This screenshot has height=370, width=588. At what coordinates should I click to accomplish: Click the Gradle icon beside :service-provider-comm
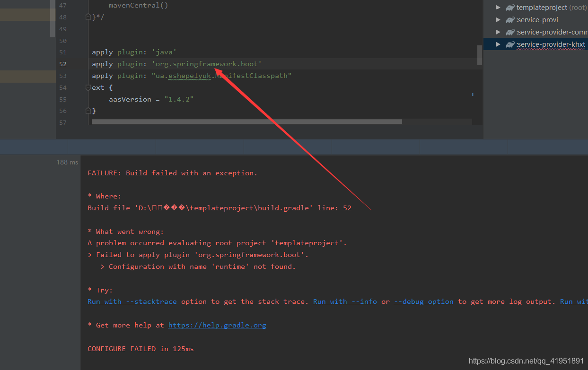coord(509,32)
